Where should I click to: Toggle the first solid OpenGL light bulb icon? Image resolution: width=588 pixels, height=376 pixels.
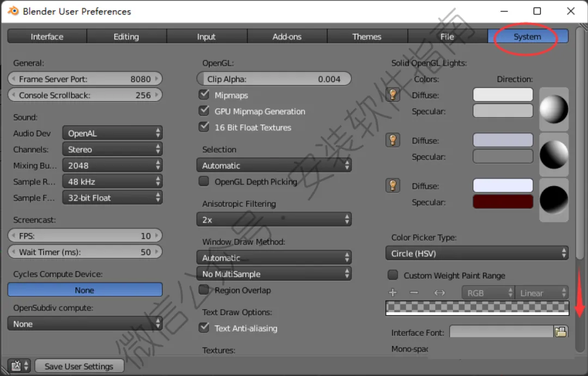[x=393, y=95]
